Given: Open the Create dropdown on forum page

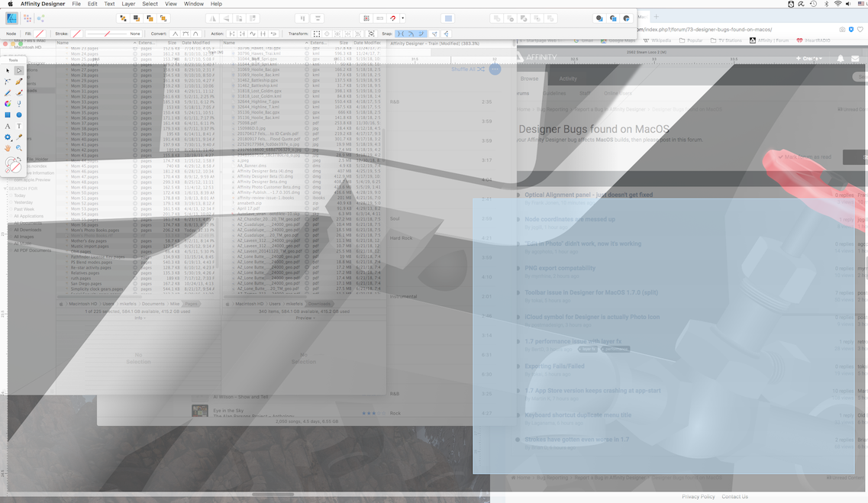Looking at the screenshot, I should pos(809,58).
